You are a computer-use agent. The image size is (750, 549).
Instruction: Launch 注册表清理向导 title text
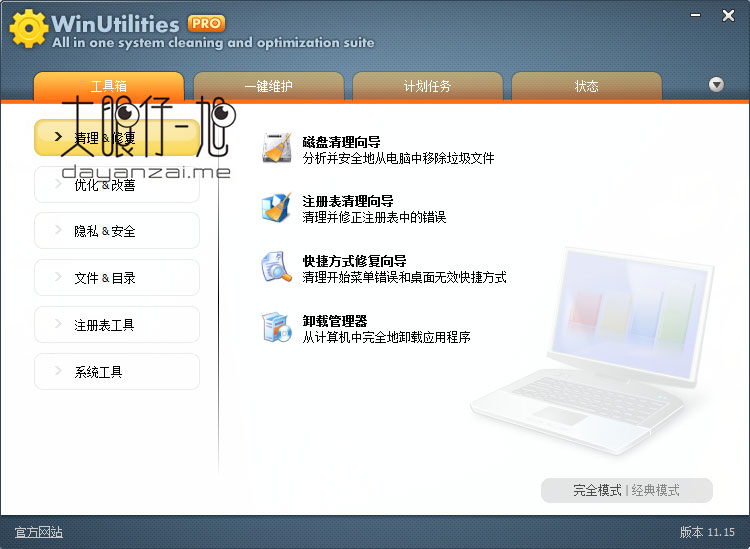click(x=348, y=201)
